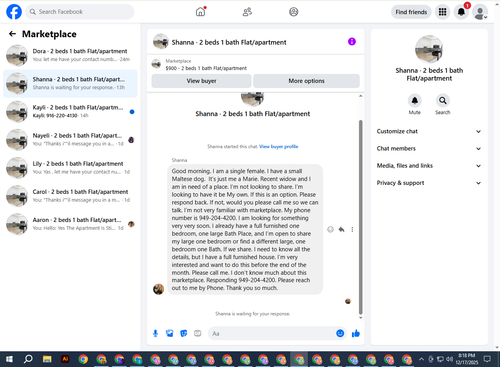The width and height of the screenshot is (500, 367).
Task: Open the Dora conversation
Action: pyautogui.click(x=70, y=55)
